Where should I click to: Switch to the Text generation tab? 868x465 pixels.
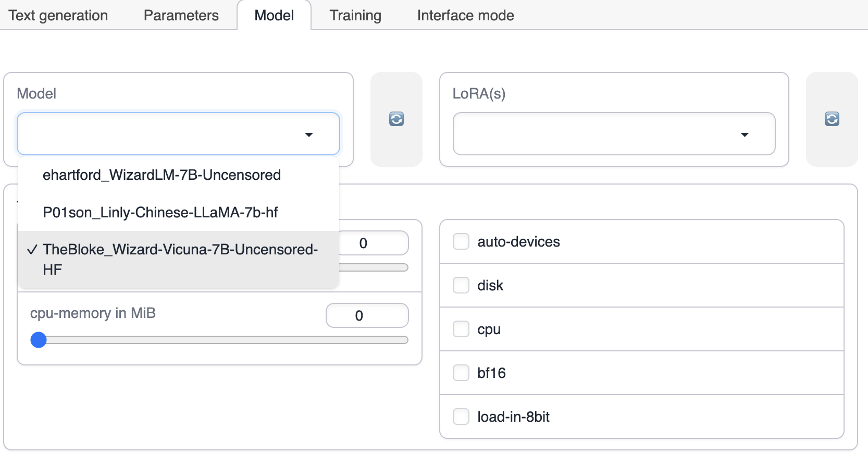click(58, 15)
